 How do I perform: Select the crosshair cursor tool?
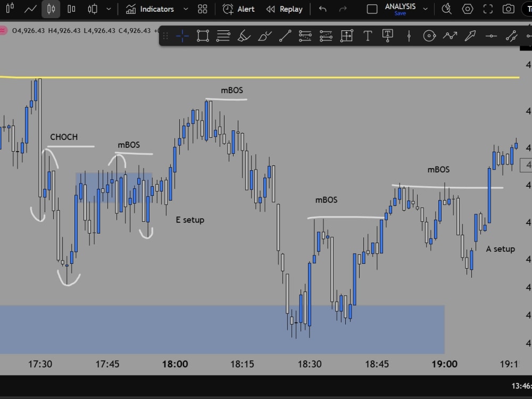coord(182,36)
